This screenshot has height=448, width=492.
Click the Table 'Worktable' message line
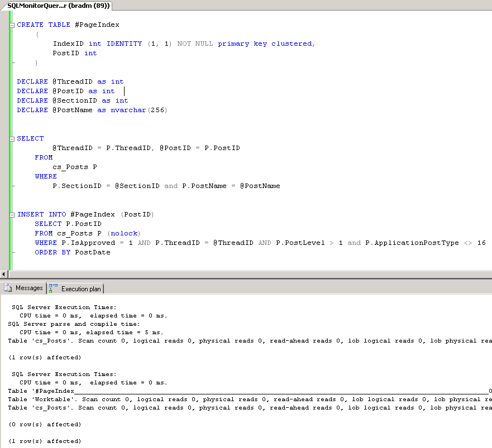coord(250,399)
